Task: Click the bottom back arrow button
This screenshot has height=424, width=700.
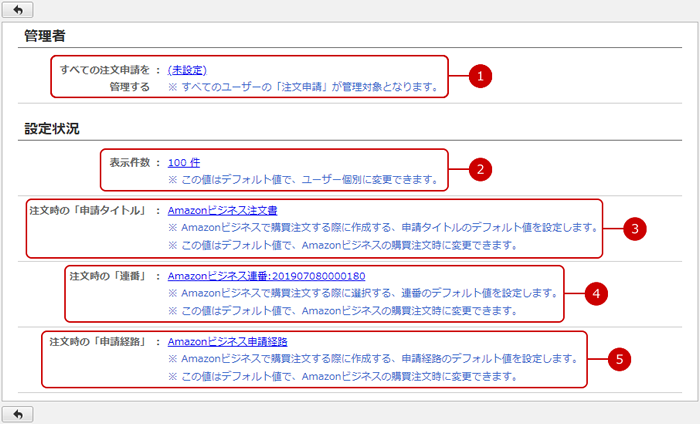Action: point(19,413)
